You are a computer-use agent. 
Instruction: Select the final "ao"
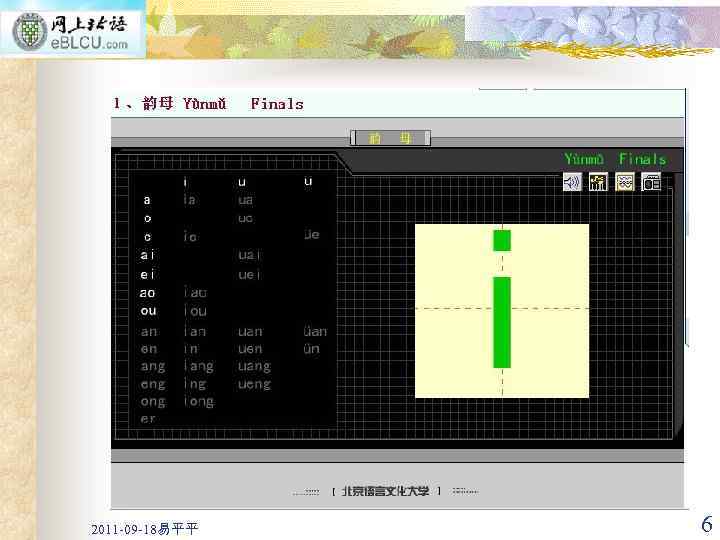click(147, 293)
